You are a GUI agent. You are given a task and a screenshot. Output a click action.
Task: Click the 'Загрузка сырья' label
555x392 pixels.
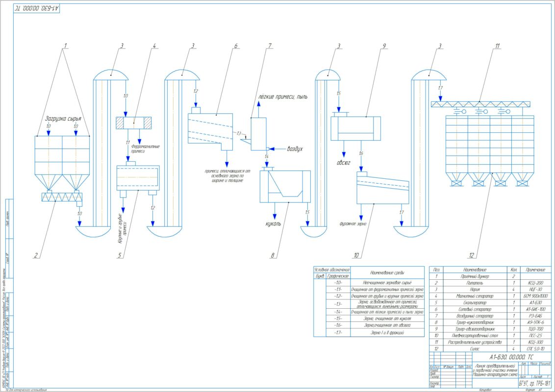coord(63,119)
